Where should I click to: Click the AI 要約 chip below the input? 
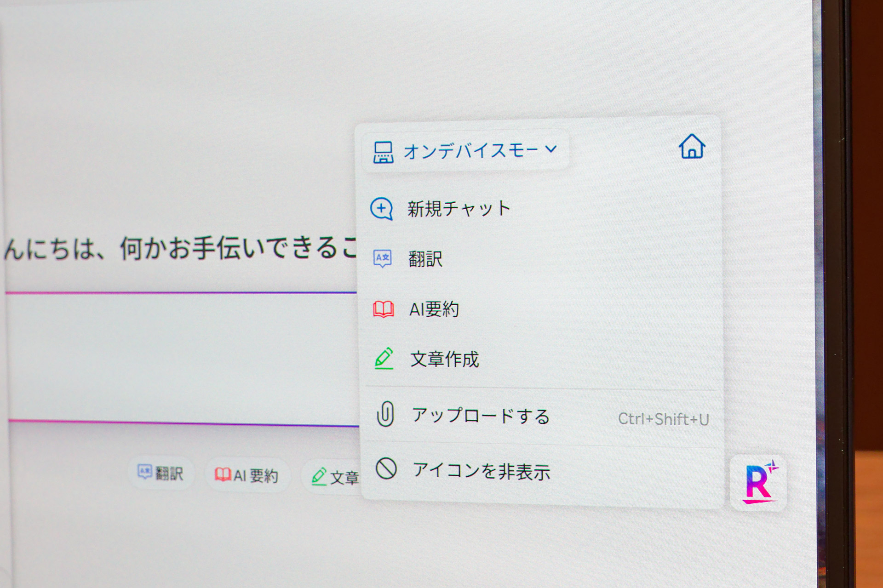coord(247,475)
